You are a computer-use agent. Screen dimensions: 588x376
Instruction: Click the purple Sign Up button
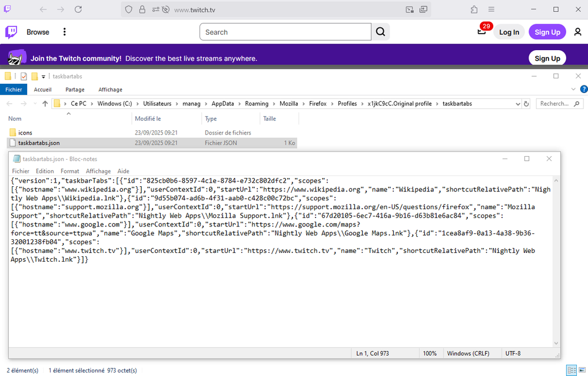point(547,32)
